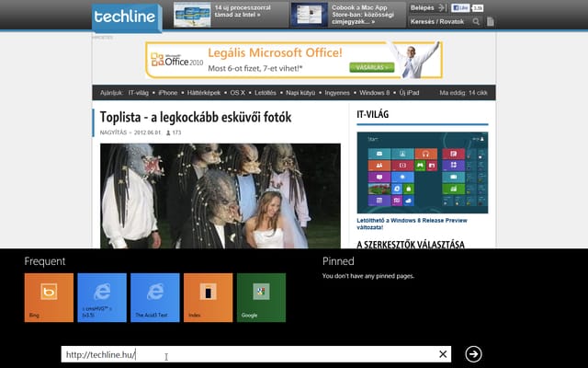
Task: Click 'Ma eddig: 14 cikk' text
Action: point(463,93)
